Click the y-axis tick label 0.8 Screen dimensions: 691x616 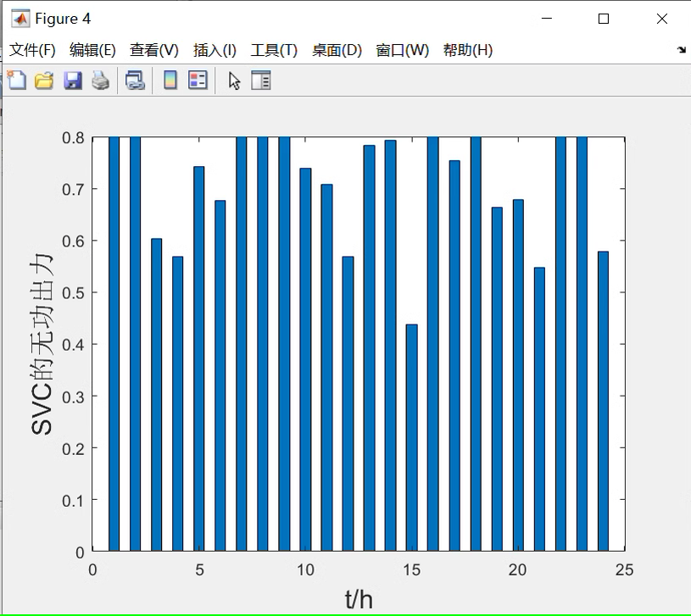click(x=73, y=138)
